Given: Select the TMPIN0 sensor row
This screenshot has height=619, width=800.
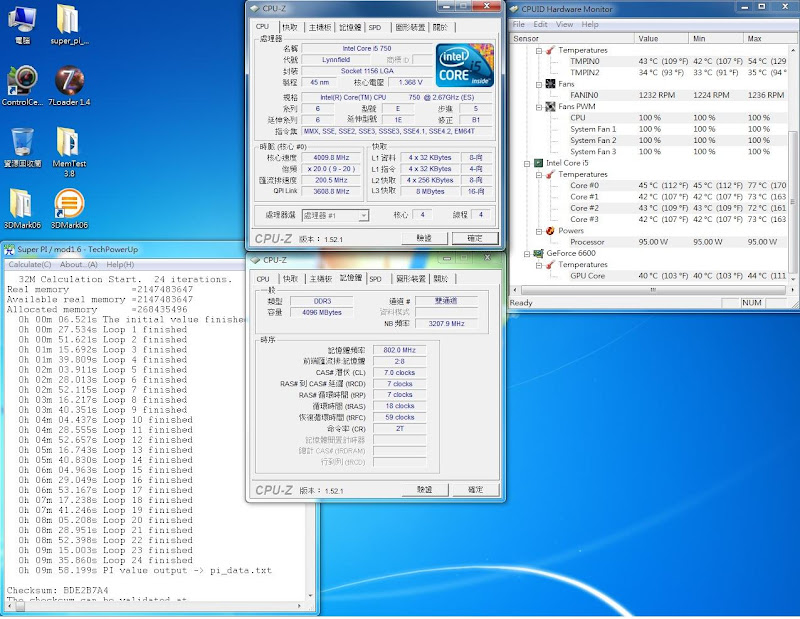Looking at the screenshot, I should click(x=677, y=61).
